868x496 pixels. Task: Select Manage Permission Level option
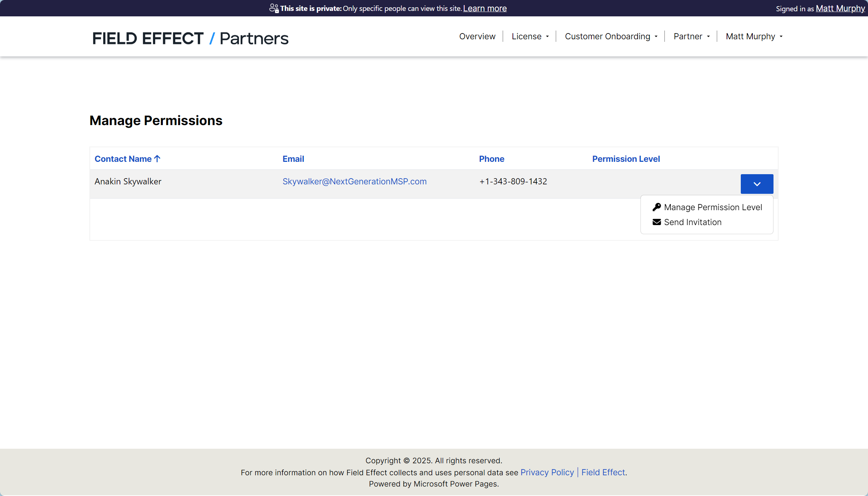[712, 207]
